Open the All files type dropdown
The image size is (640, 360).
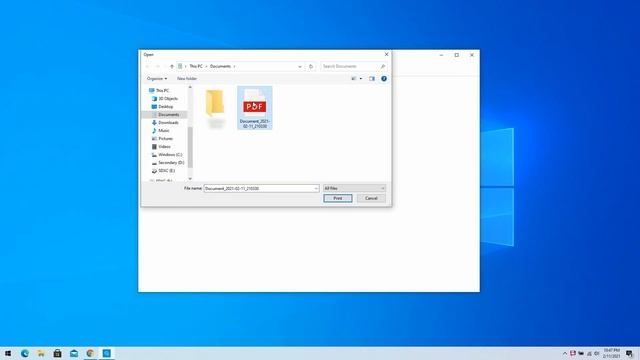[354, 189]
